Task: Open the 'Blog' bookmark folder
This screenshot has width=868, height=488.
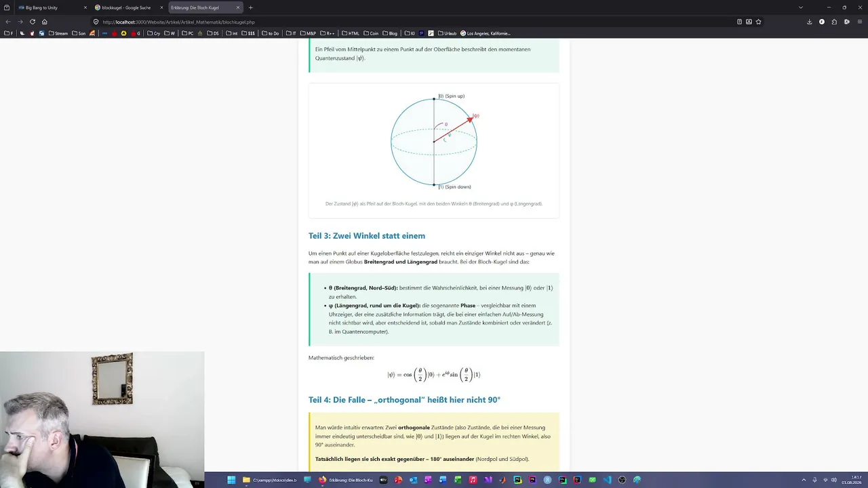Action: point(390,33)
